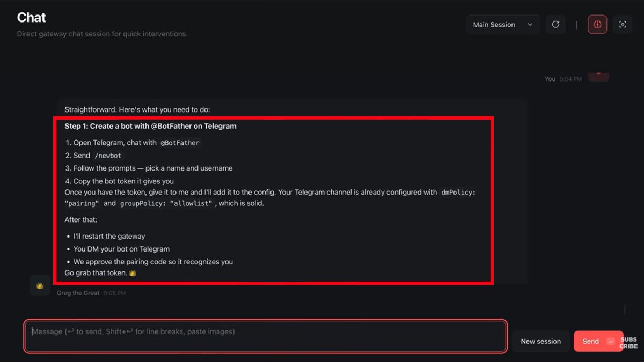Image resolution: width=644 pixels, height=362 pixels.
Task: Click the /newbot command snippet
Action: (108, 156)
